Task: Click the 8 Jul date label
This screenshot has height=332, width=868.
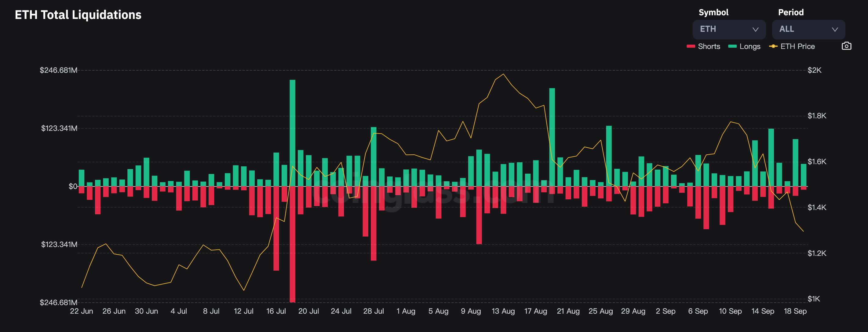Action: (x=211, y=311)
